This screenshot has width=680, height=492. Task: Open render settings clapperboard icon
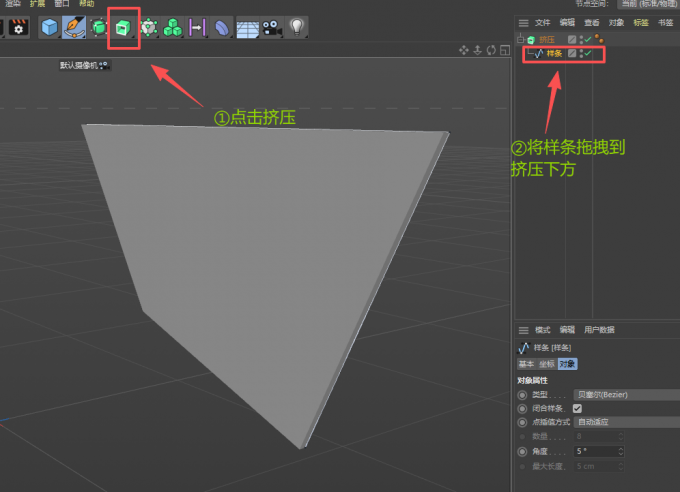tap(17, 28)
